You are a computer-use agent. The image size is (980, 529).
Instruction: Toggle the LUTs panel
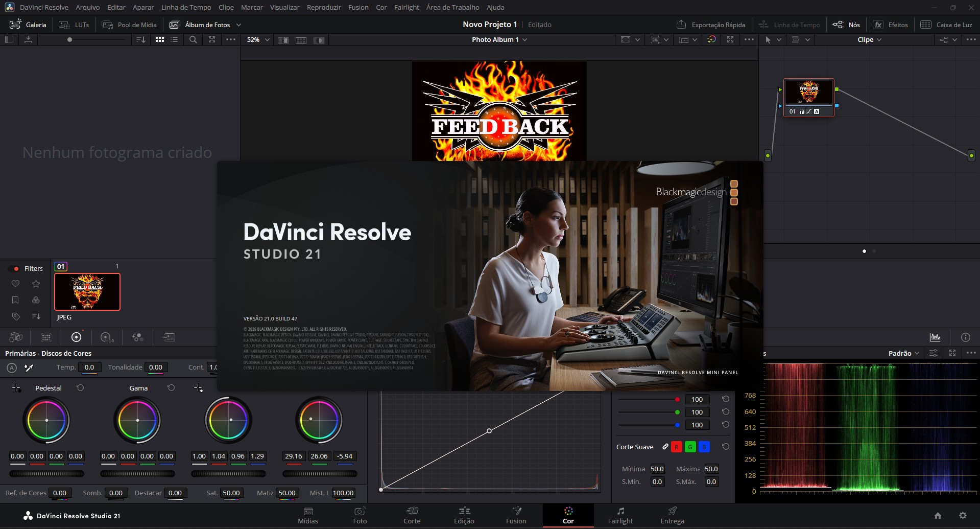[74, 25]
